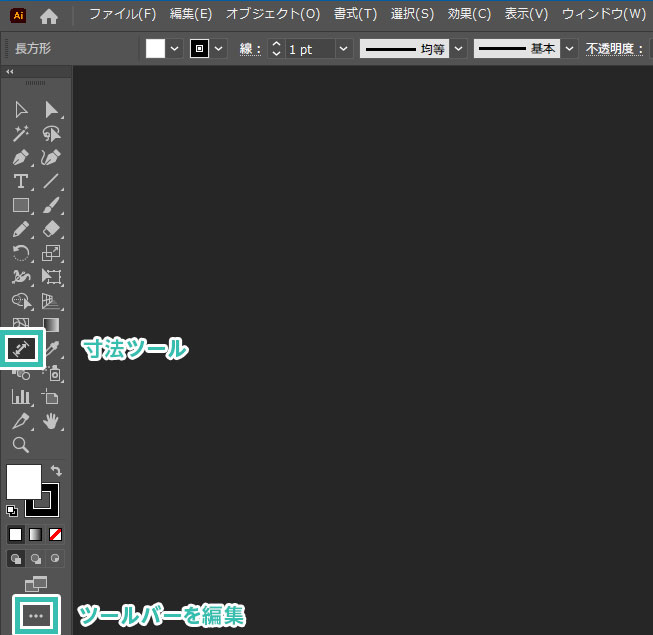Open fill color dropdown in control bar
This screenshot has height=635, width=653.
174,49
